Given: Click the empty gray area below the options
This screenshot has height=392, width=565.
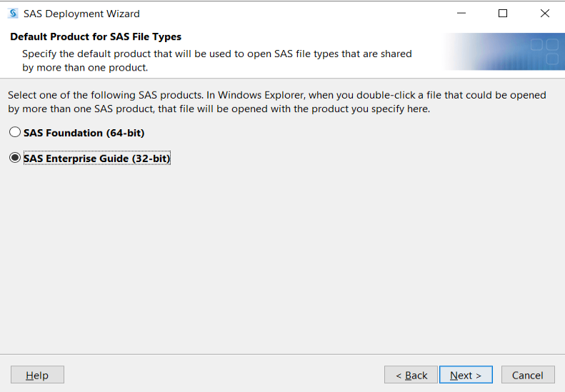Looking at the screenshot, I should pos(283,259).
